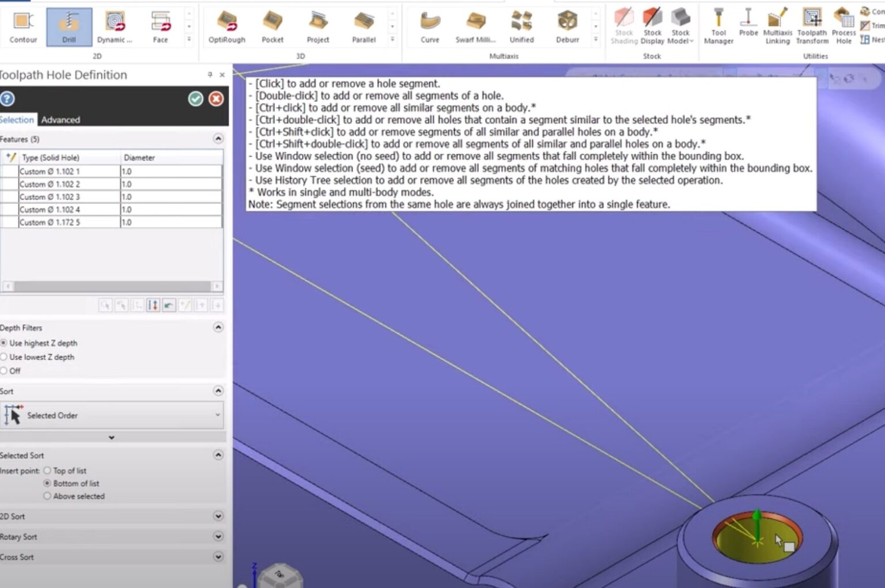Open the Selected Order sort dropdown
This screenshot has width=885, height=588.
click(218, 415)
